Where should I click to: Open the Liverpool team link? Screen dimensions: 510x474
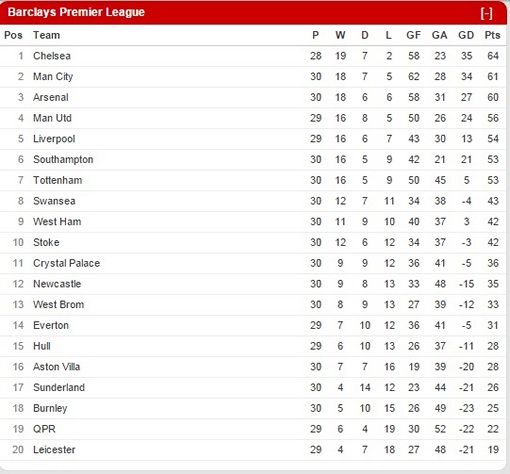pyautogui.click(x=54, y=139)
